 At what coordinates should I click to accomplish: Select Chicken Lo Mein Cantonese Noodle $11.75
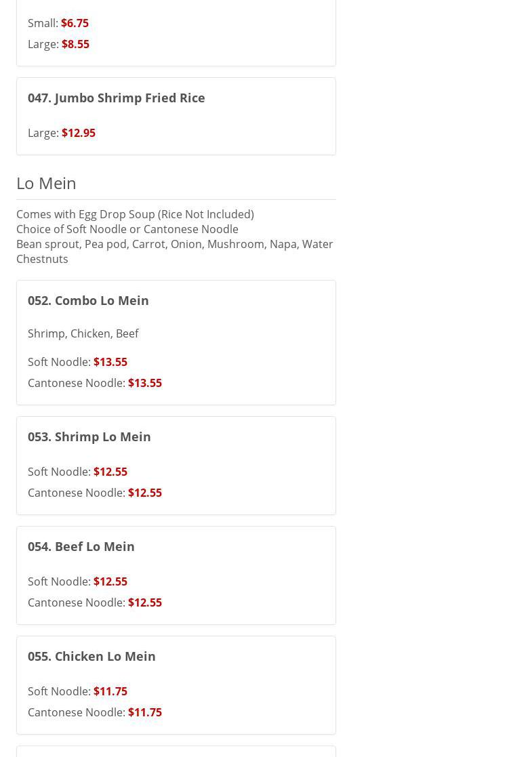[x=95, y=712]
